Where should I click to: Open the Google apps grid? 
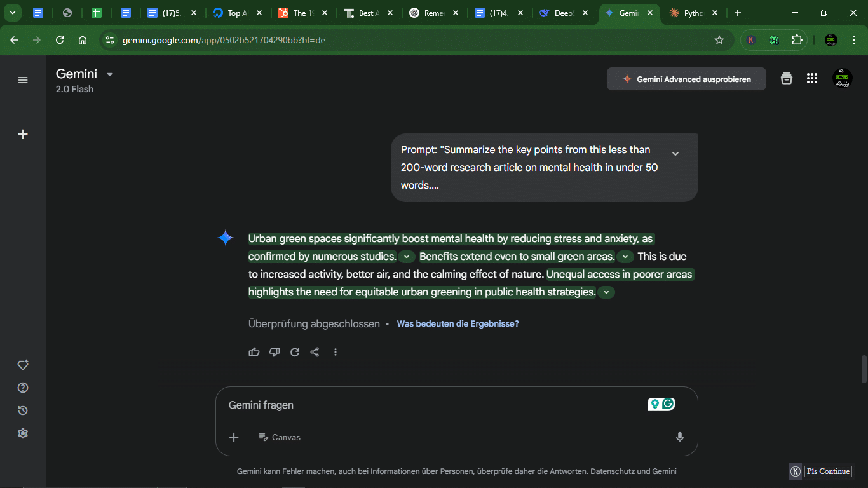[812, 78]
